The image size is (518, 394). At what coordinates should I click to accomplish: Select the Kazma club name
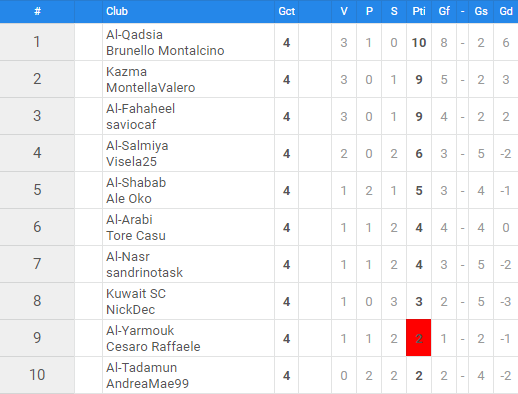click(126, 72)
